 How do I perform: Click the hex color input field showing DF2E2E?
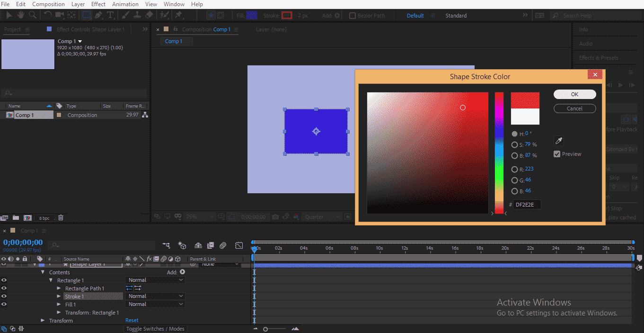(x=526, y=204)
